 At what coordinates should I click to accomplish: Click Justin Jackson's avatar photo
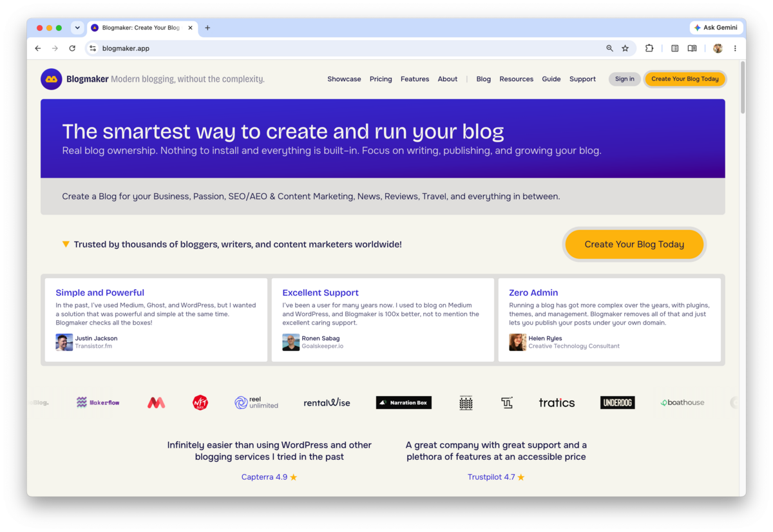[x=64, y=342]
